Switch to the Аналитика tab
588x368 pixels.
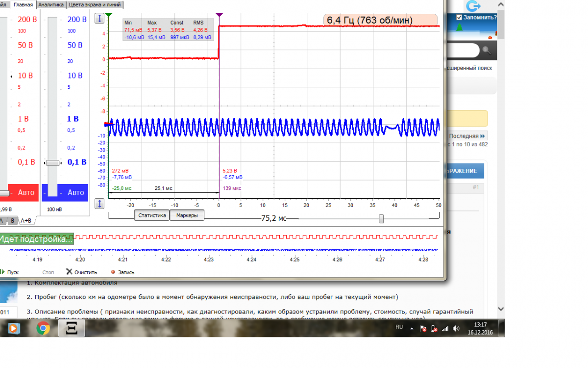click(51, 4)
